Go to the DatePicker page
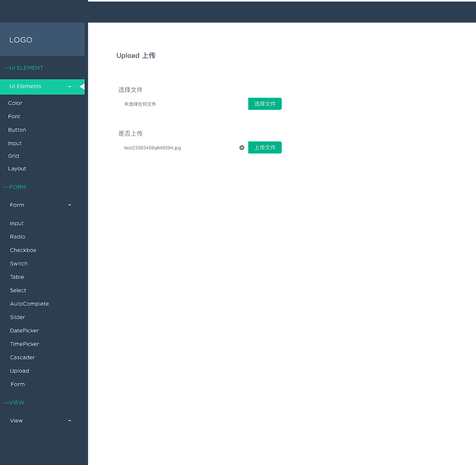Screen dimensions: 476x465 pyautogui.click(x=25, y=331)
